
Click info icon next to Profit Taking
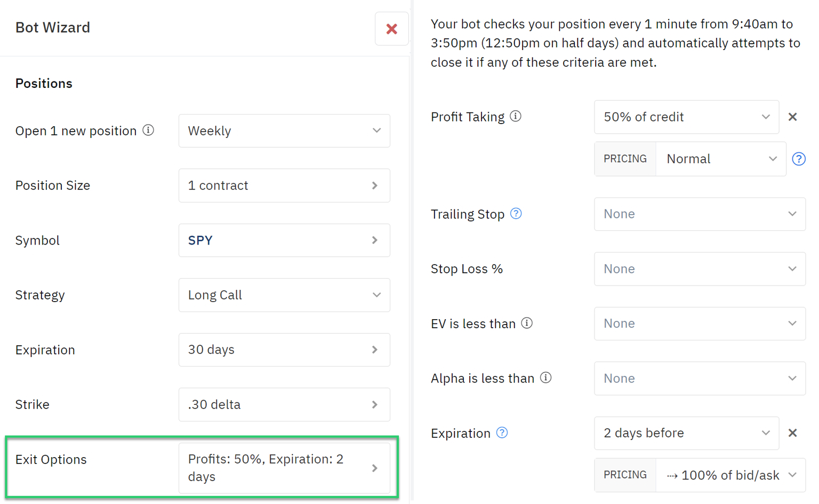[x=516, y=116]
